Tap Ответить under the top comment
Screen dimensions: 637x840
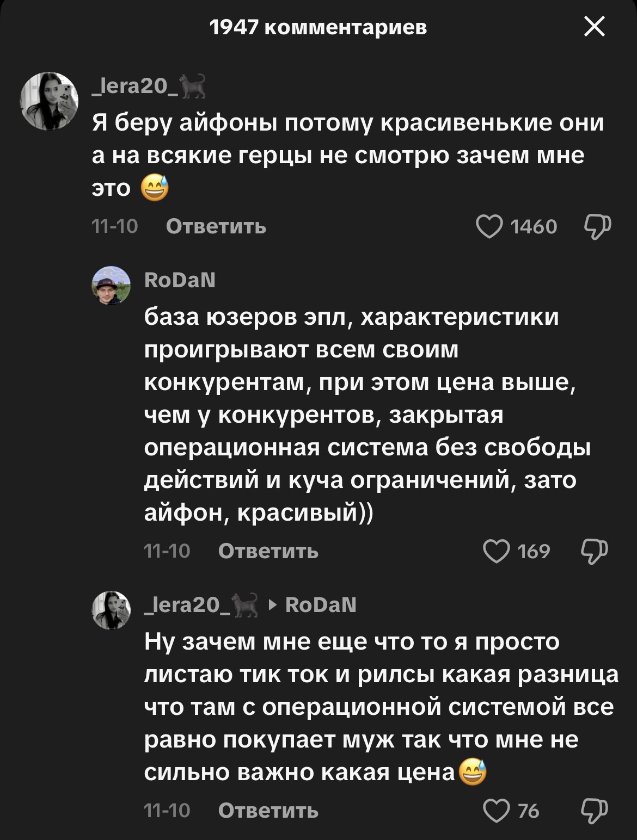pyautogui.click(x=216, y=226)
